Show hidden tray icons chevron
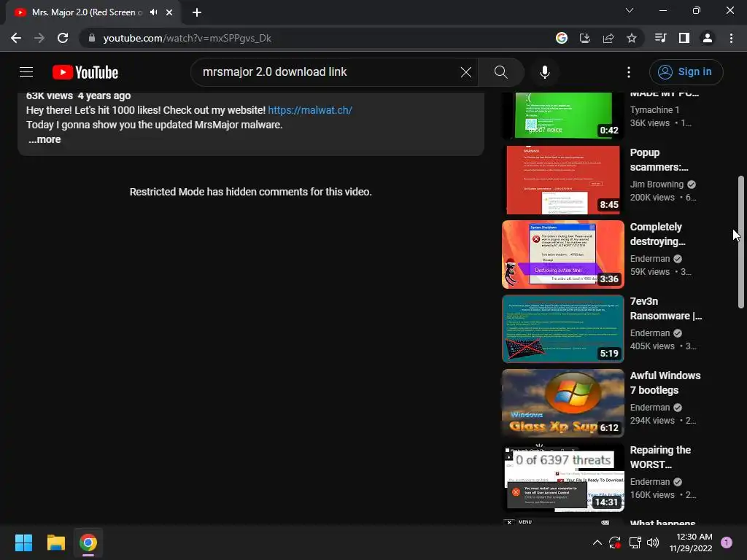 (x=597, y=542)
